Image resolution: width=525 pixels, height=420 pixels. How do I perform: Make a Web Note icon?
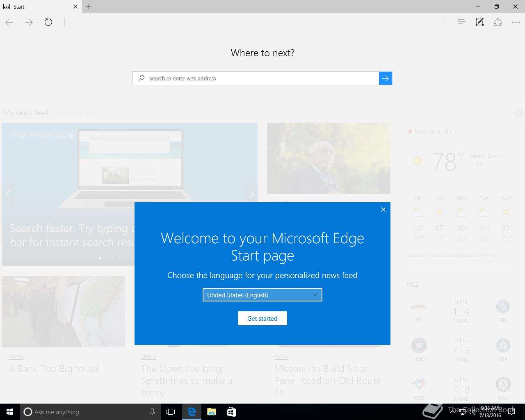(479, 22)
